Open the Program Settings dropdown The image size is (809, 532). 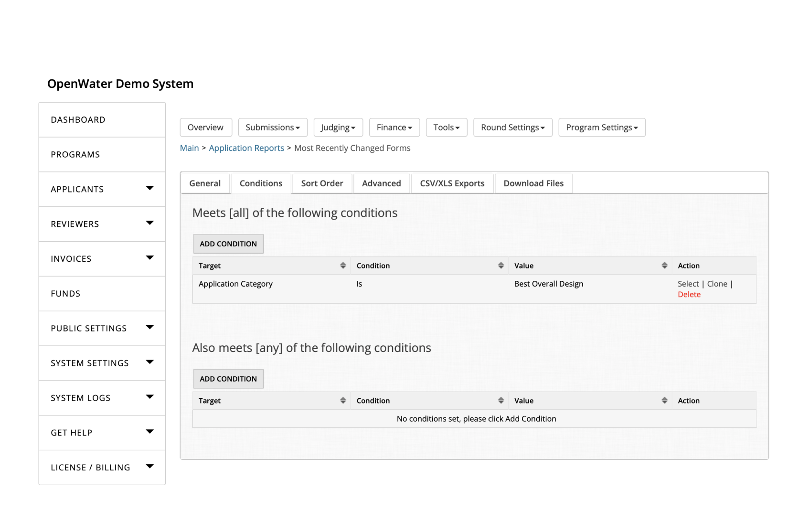coord(602,127)
